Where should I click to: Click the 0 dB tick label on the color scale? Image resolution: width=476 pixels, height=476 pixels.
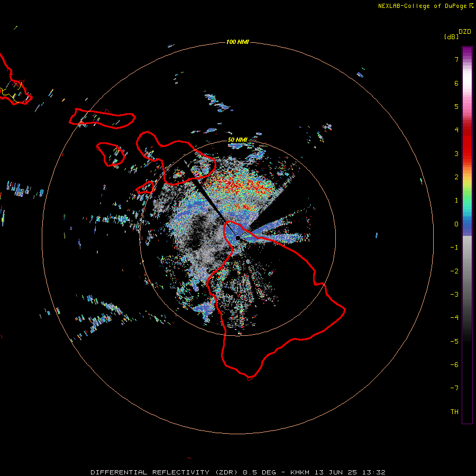pos(456,224)
